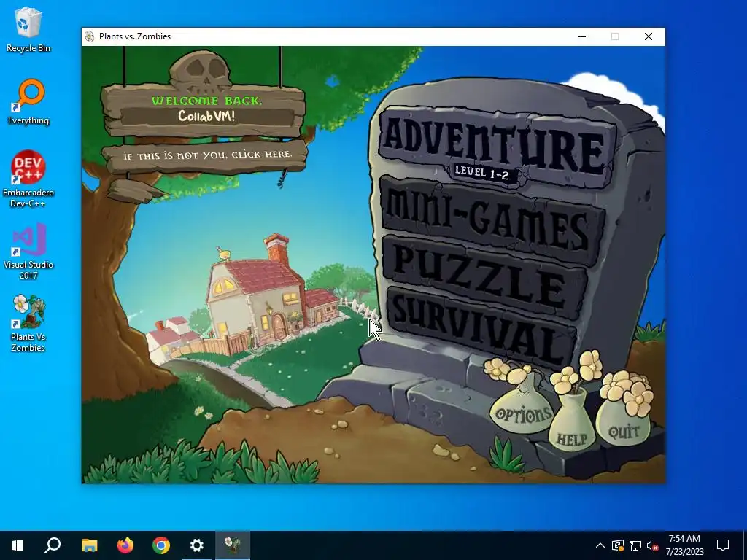This screenshot has width=747, height=560.
Task: Click the security alert tray icon
Action: point(618,545)
